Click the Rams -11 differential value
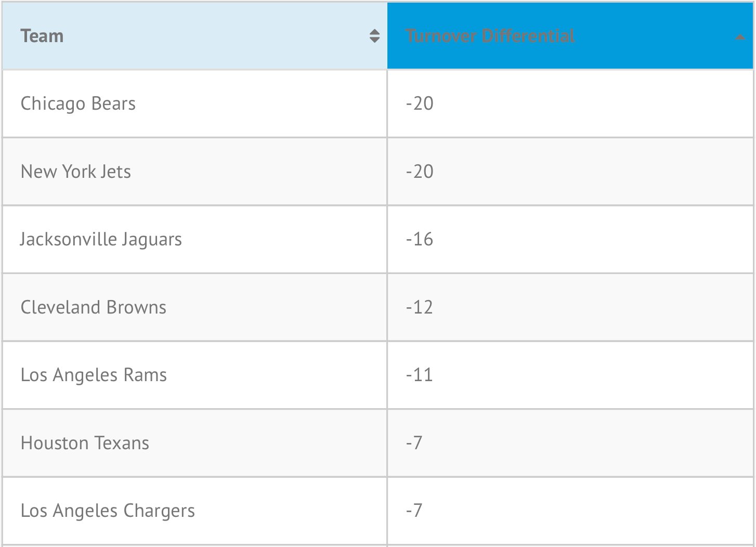Screen dimensions: 756x547 tap(420, 375)
